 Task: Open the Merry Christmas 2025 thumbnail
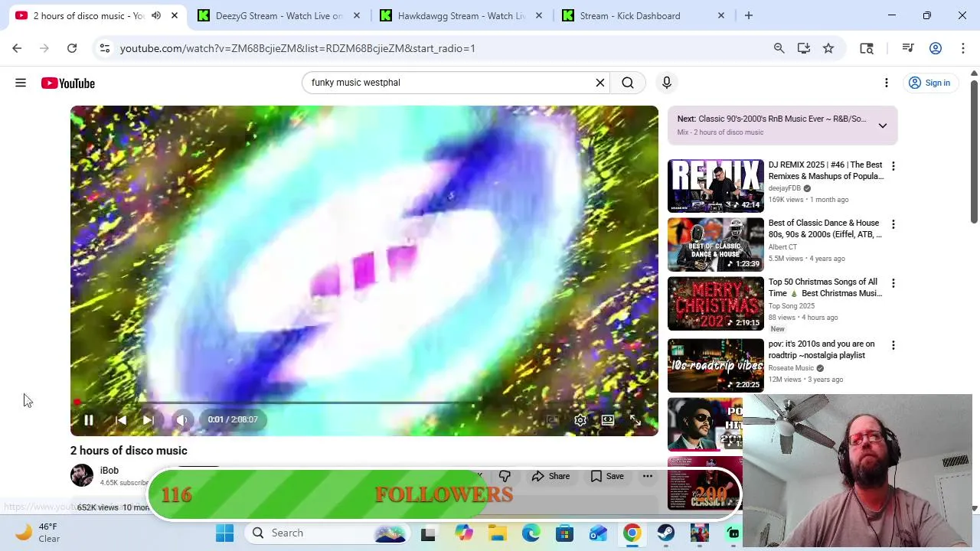coord(716,303)
